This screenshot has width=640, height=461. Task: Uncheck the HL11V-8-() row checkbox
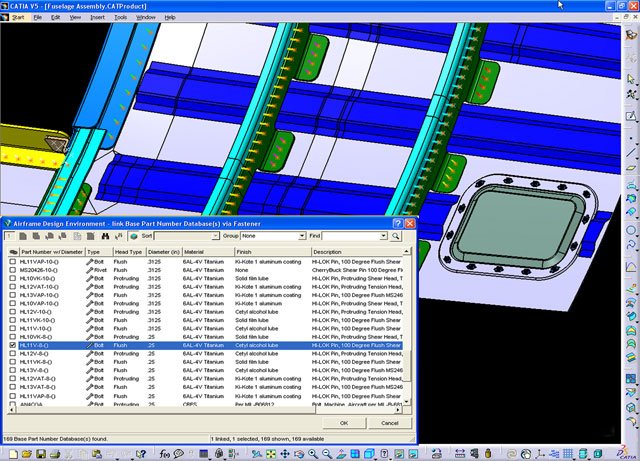[x=13, y=345]
